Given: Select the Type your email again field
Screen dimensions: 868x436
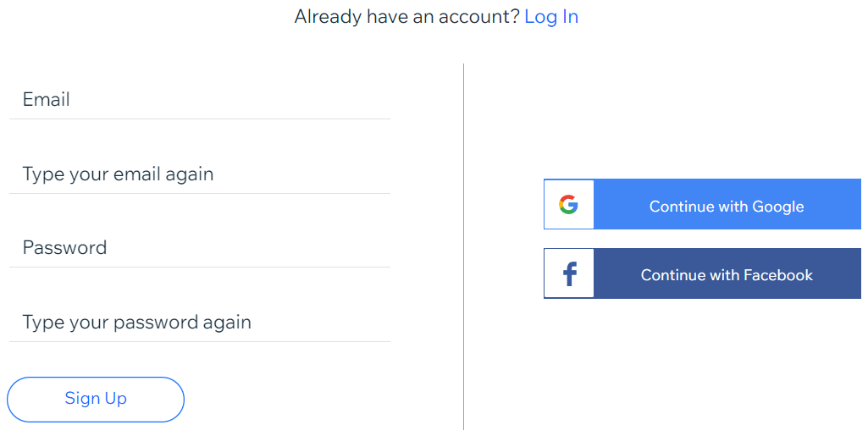Looking at the screenshot, I should click(x=200, y=175).
